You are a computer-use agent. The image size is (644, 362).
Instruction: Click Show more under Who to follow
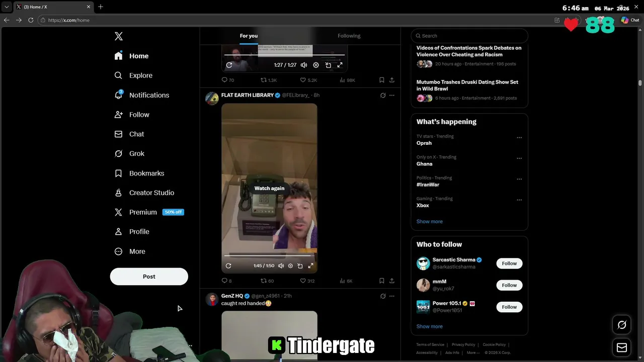tap(429, 326)
